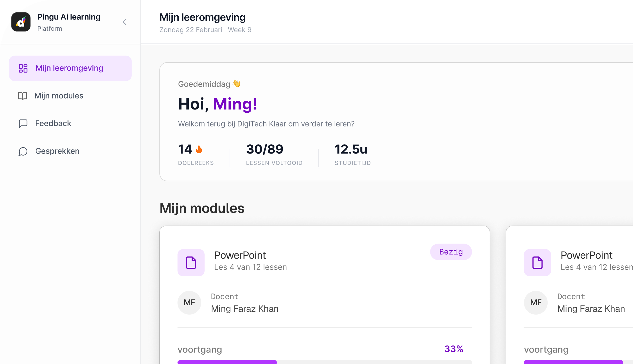Open Mijn leeromgeving in the sidebar

point(70,68)
